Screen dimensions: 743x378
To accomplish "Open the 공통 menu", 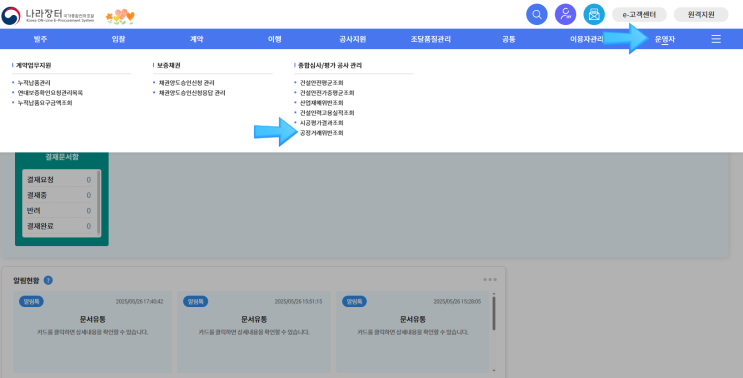I will [509, 39].
